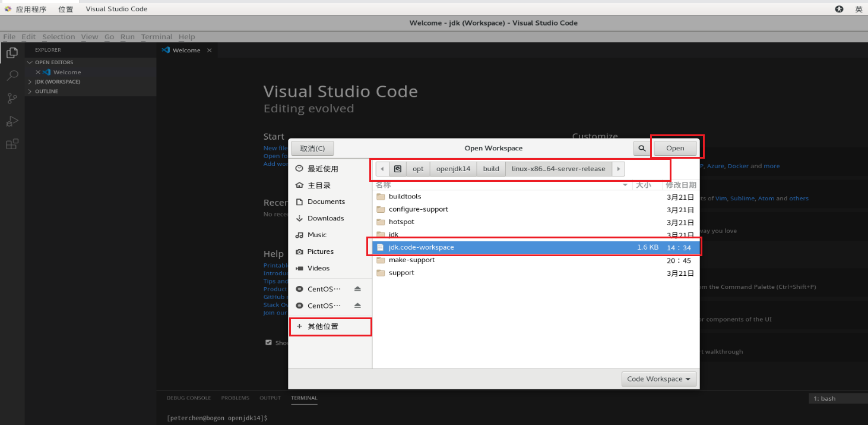Click the build path segment
The width and height of the screenshot is (868, 425).
[x=491, y=169]
